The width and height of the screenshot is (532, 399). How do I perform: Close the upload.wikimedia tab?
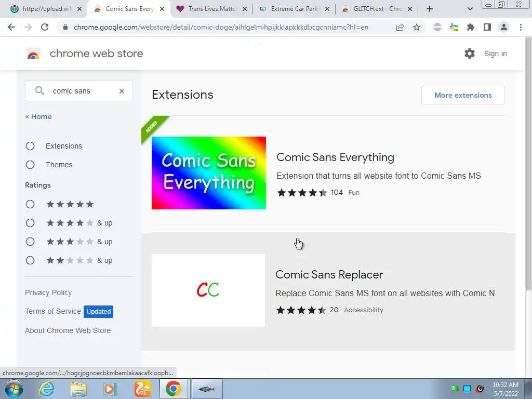[x=79, y=9]
